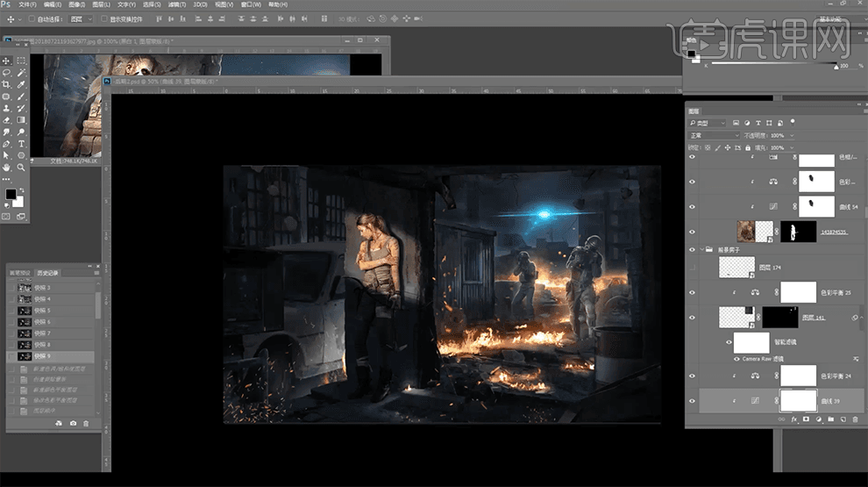Collapse smart filters arrow on 图层 141
Screen dimensions: 868x487
(x=861, y=318)
